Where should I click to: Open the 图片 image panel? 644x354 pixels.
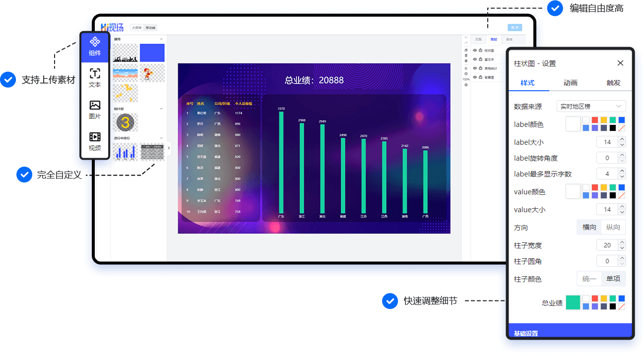pos(95,110)
